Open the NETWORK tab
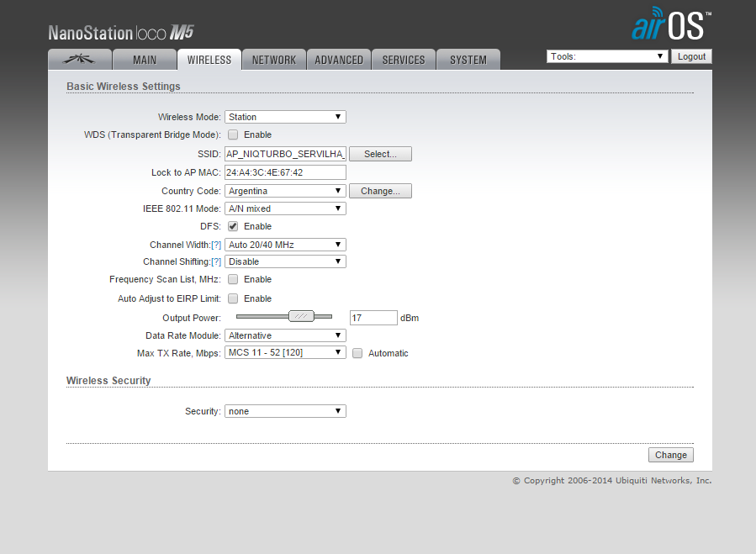 (x=274, y=60)
